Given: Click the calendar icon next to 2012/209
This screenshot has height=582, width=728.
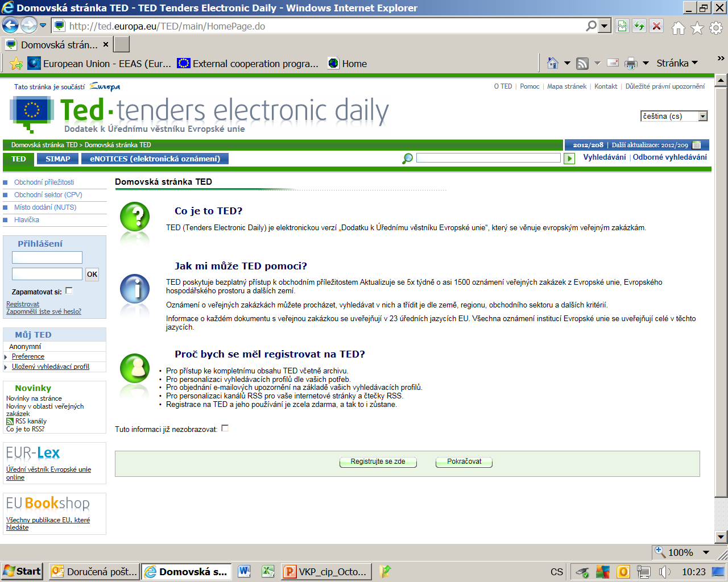Looking at the screenshot, I should [697, 145].
